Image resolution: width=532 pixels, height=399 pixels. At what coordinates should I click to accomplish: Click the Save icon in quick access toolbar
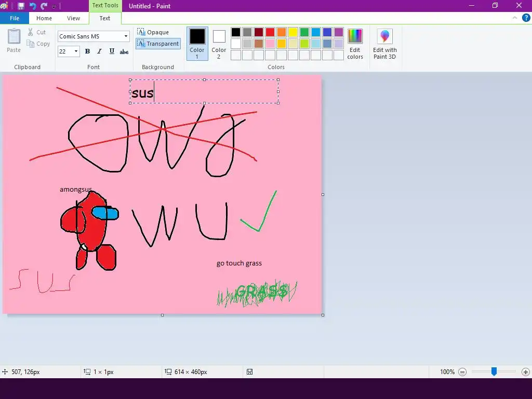coord(21,6)
